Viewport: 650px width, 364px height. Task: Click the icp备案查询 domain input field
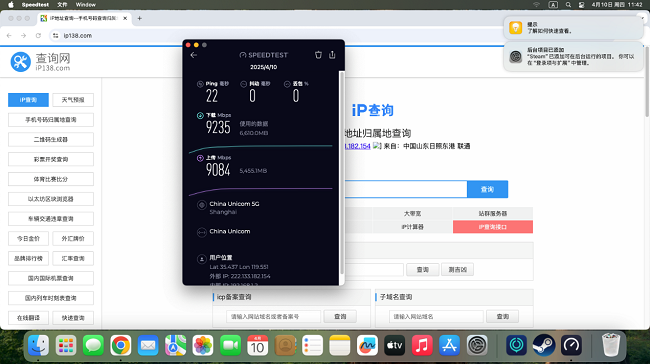pyautogui.click(x=273, y=316)
